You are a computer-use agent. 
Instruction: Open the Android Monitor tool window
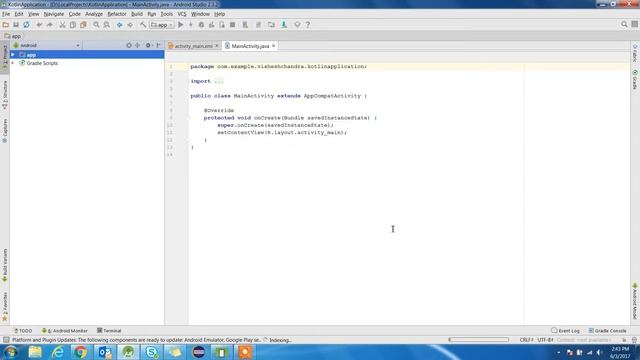(x=65, y=331)
